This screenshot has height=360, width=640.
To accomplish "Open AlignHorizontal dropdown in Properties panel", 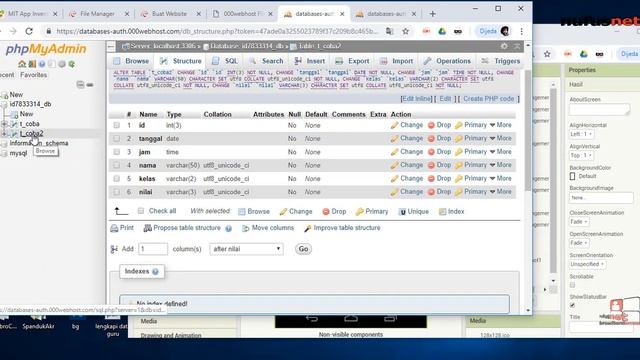I will click(x=582, y=134).
